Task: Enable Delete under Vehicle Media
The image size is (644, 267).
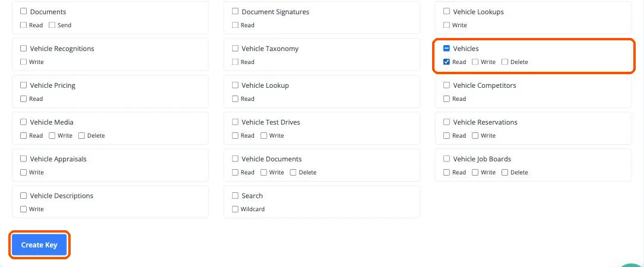Action: pyautogui.click(x=81, y=135)
